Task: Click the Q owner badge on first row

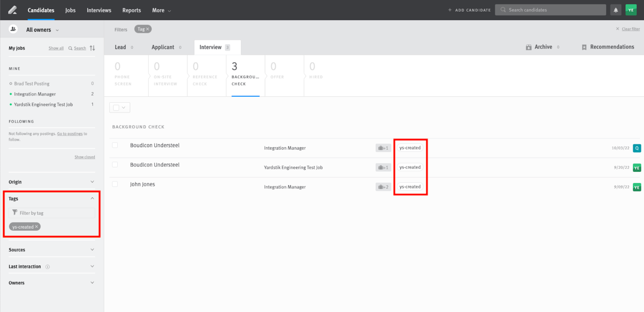Action: tap(637, 148)
